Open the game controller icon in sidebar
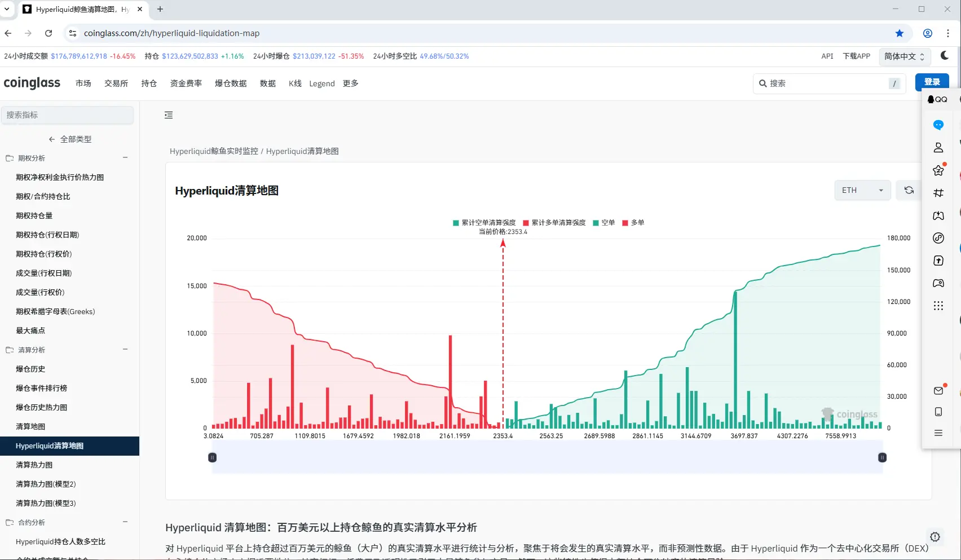Viewport: 961px width, 560px height. [938, 283]
